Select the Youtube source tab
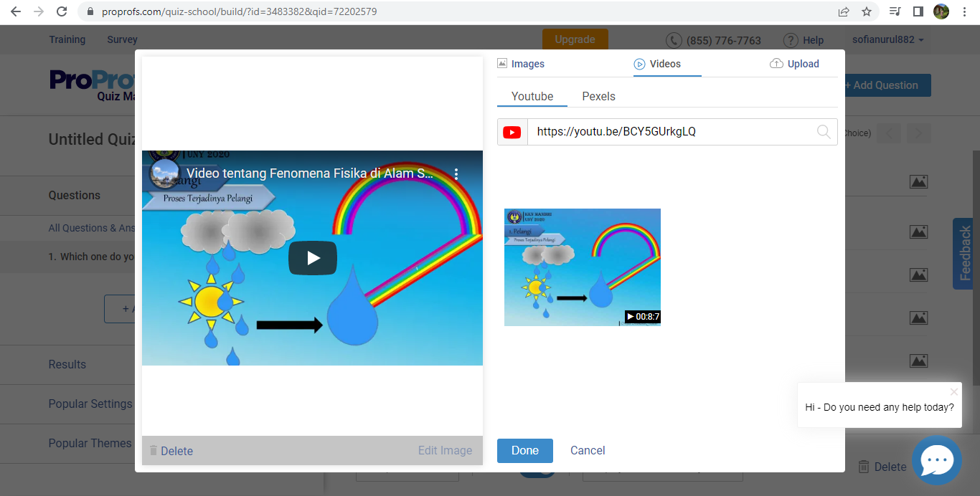The image size is (980, 496). coord(532,96)
